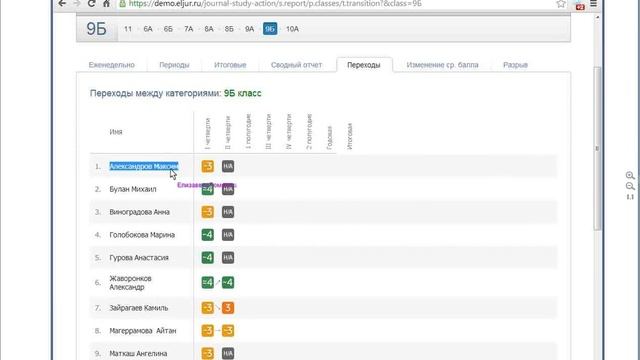
Task: Zoom out with magnifier minus icon
Action: (x=630, y=187)
